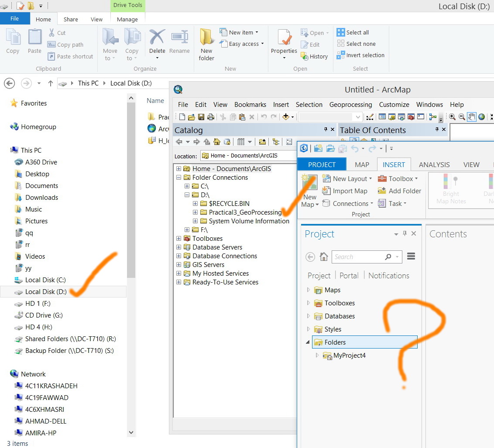Open the PROJECT tab in ArcGIS Pro
The height and width of the screenshot is (448, 494).
pyautogui.click(x=322, y=164)
